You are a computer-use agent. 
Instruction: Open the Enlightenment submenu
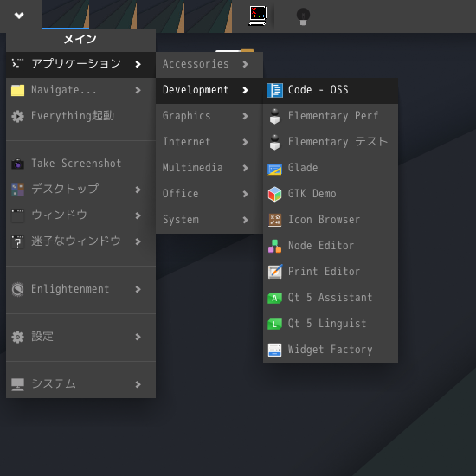click(x=80, y=290)
